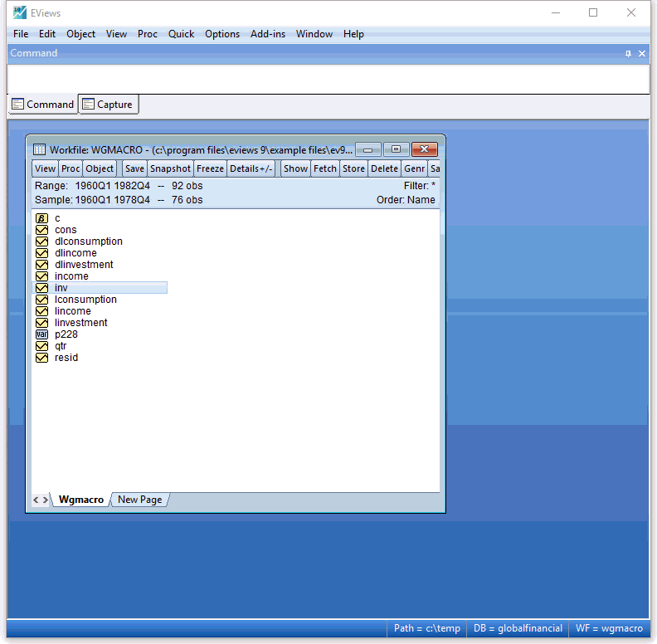The image size is (657, 644).
Task: Click WF = wgmacro in status bar
Action: (609, 628)
